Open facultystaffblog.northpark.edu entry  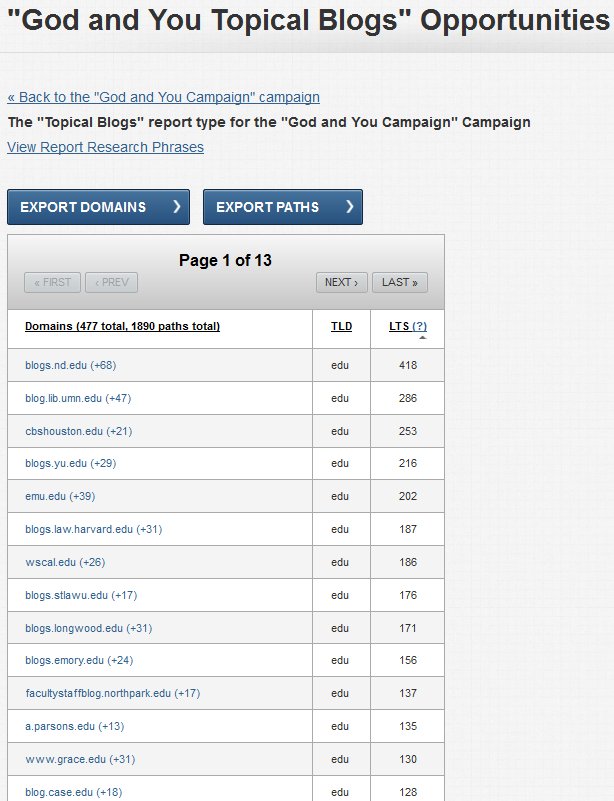(112, 693)
